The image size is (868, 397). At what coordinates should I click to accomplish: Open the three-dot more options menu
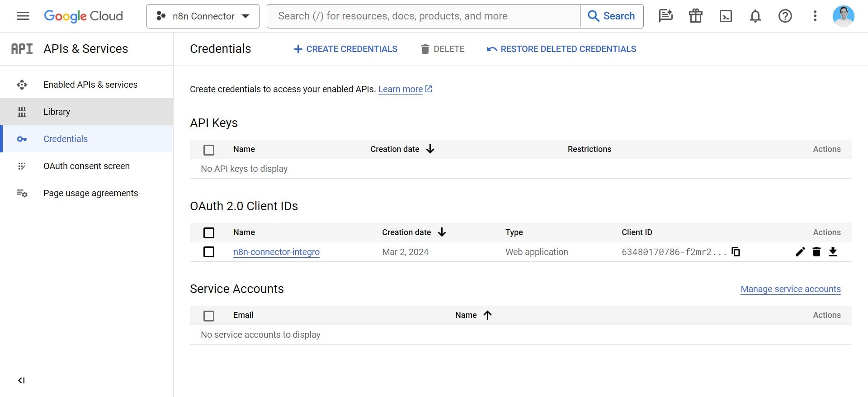coord(815,16)
